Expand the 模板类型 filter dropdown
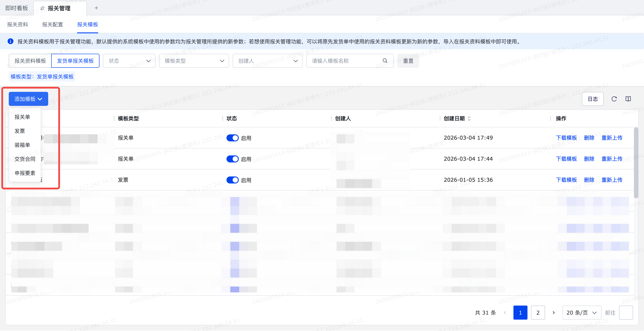The width and height of the screenshot is (644, 331). pos(194,61)
